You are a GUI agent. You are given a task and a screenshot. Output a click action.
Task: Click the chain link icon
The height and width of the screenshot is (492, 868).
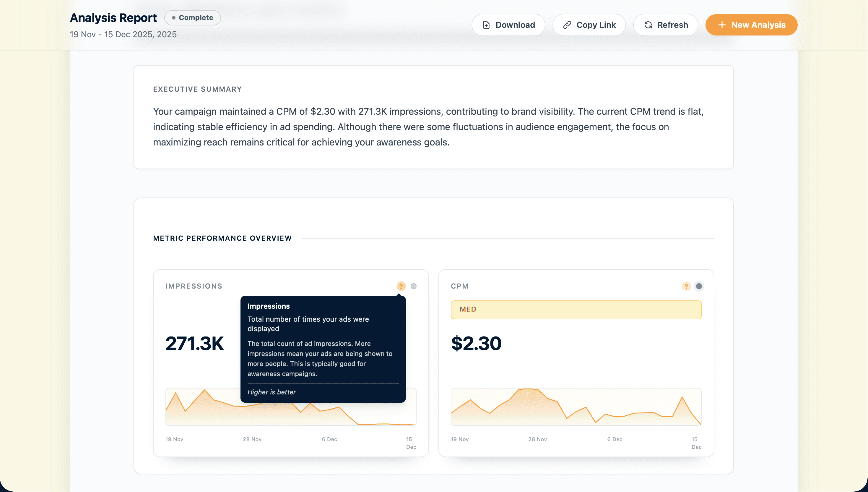point(567,25)
